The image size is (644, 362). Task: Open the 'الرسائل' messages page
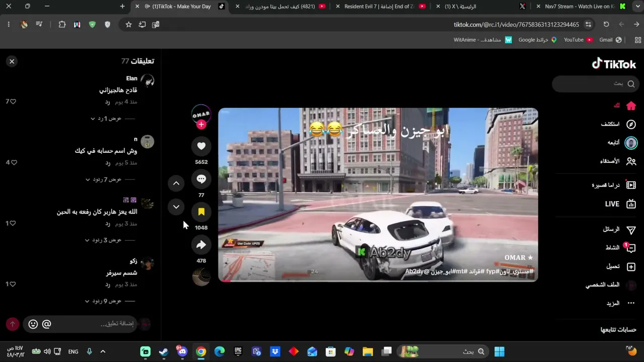619,229
